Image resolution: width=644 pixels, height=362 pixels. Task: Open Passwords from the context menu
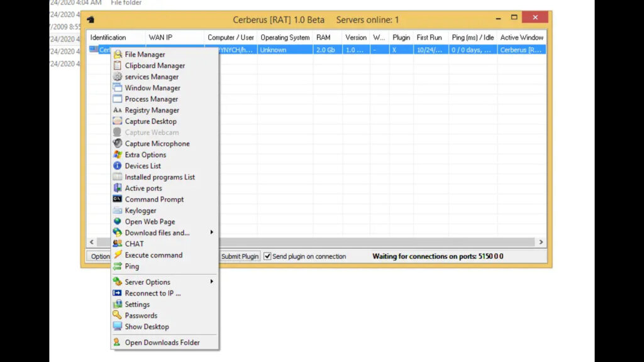pyautogui.click(x=165, y=315)
